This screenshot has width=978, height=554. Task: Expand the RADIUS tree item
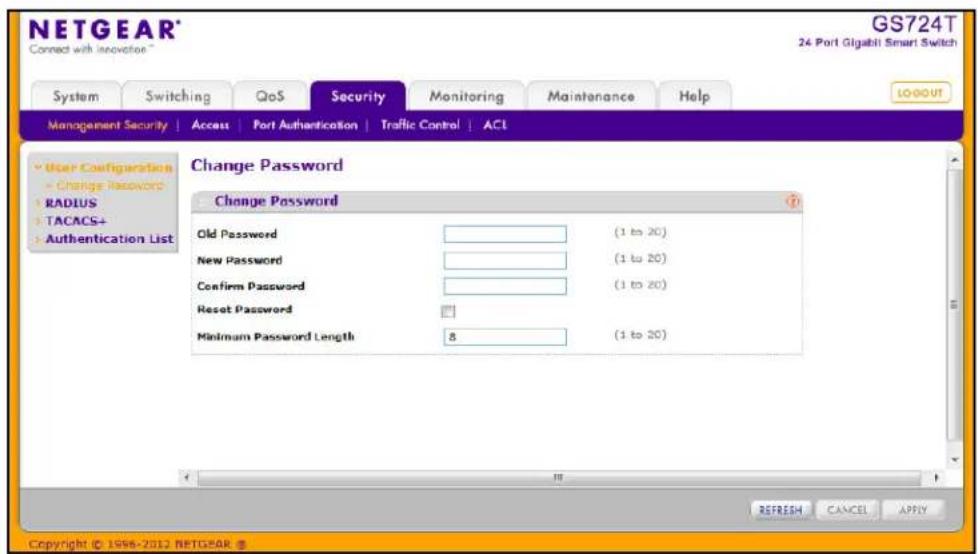(x=70, y=203)
